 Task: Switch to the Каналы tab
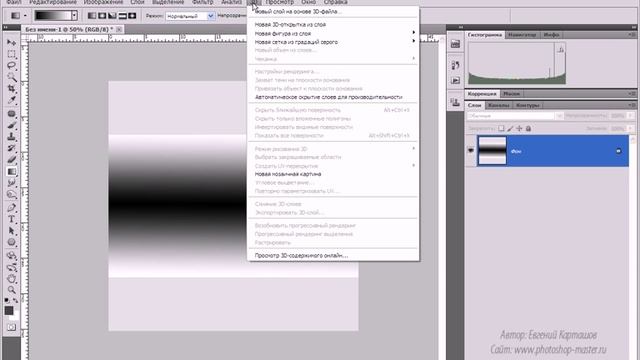pos(498,105)
